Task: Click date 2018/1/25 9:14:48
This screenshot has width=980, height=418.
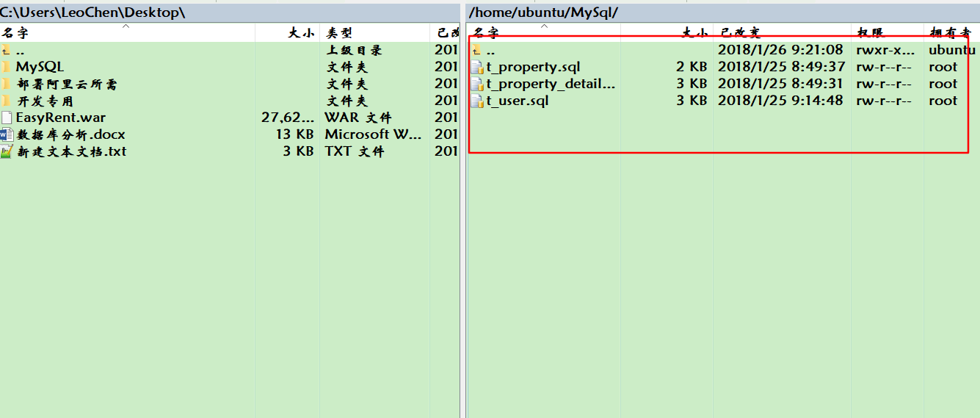Action: tap(780, 101)
